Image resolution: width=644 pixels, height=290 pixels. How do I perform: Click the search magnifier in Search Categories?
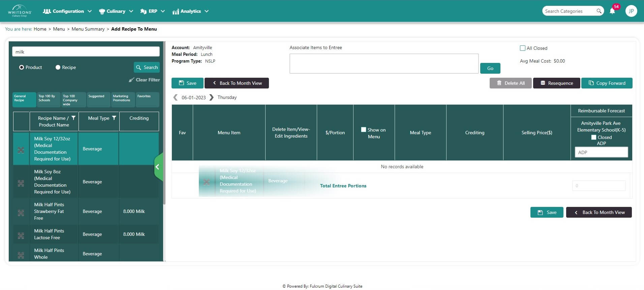pos(599,11)
